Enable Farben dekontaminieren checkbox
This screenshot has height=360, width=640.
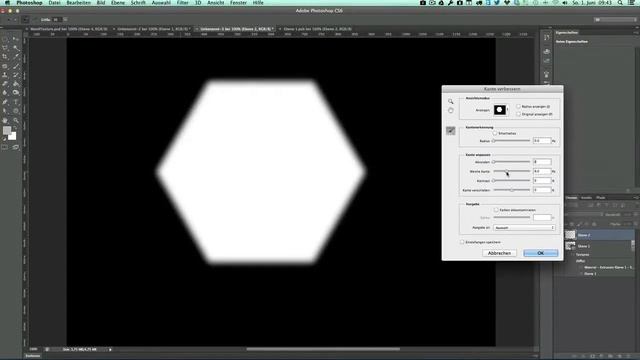point(496,210)
